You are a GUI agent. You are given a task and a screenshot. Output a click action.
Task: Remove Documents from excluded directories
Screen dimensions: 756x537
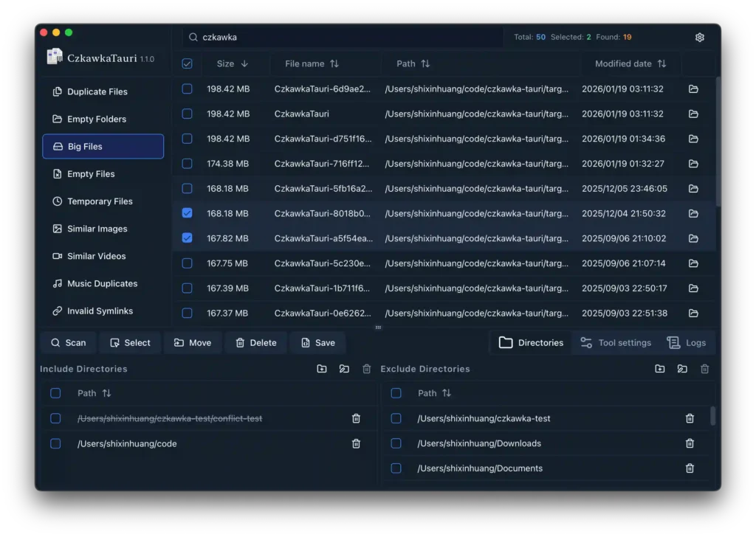pyautogui.click(x=690, y=468)
